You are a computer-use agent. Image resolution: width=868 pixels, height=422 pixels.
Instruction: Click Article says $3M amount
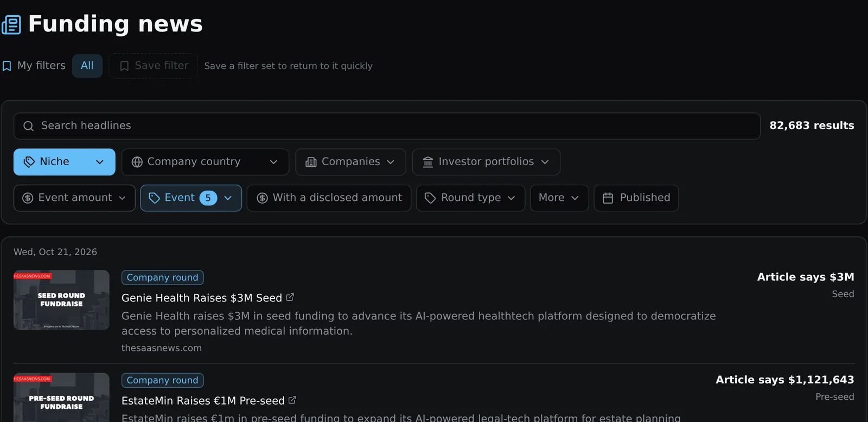[806, 277]
